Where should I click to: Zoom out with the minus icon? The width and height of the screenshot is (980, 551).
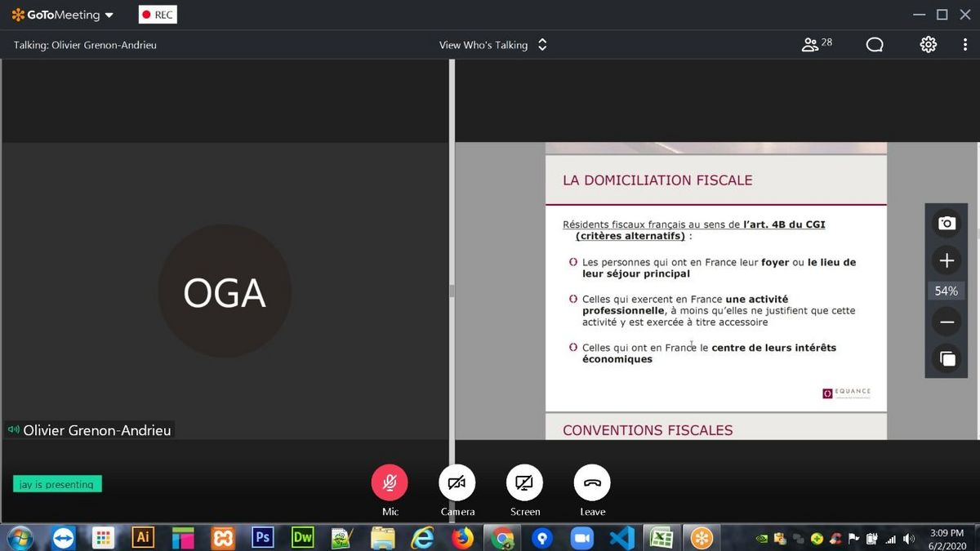click(947, 322)
